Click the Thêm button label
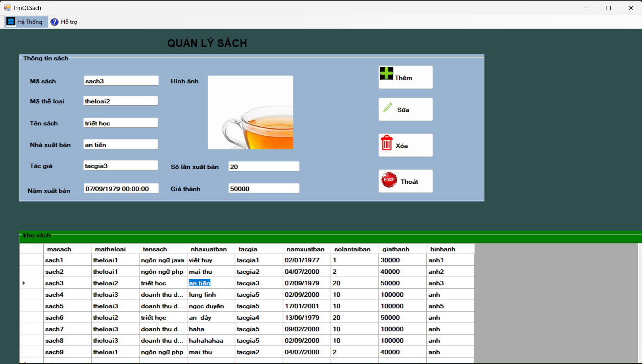 pos(403,78)
